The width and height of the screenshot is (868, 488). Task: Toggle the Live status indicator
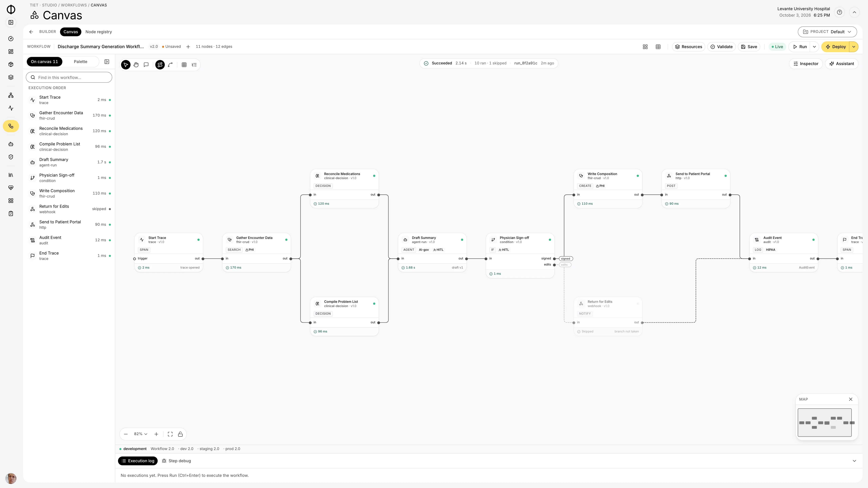pyautogui.click(x=777, y=47)
